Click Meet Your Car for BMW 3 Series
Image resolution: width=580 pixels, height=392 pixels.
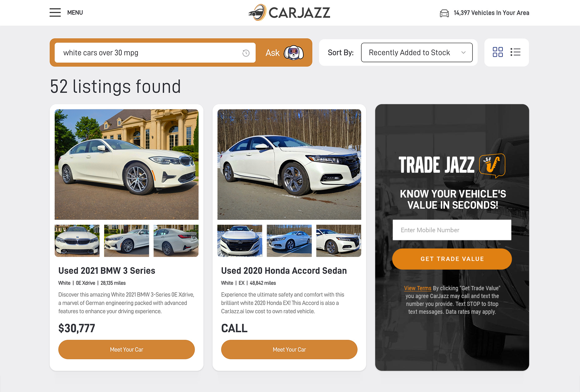(126, 349)
